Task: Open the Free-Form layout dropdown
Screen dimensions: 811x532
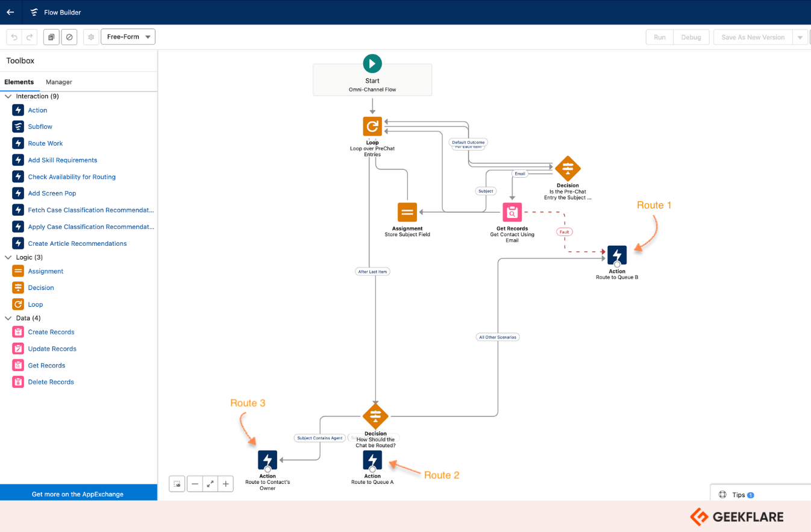Action: (128, 37)
